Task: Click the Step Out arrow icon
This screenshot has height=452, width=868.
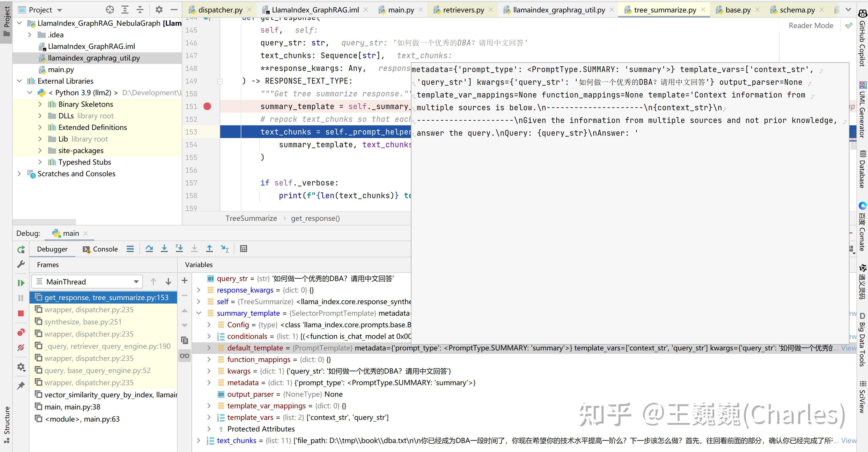Action: coord(209,249)
